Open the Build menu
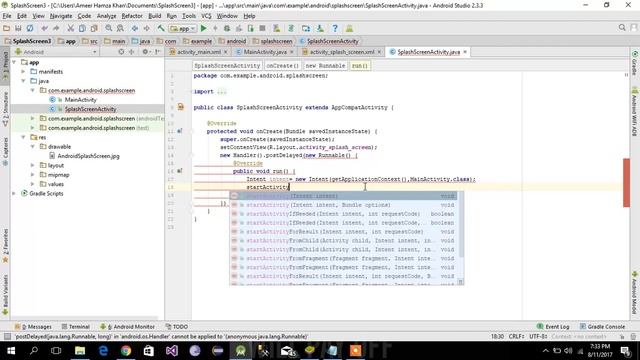The image size is (640, 360). tap(155, 16)
